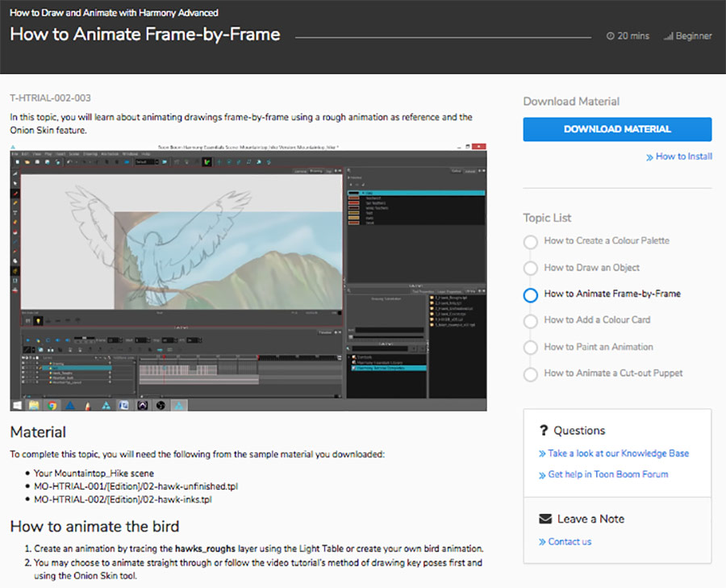Screen dimensions: 726x588
Task: Click the Chrome icon in the embedded taskbar
Action: click(52, 405)
